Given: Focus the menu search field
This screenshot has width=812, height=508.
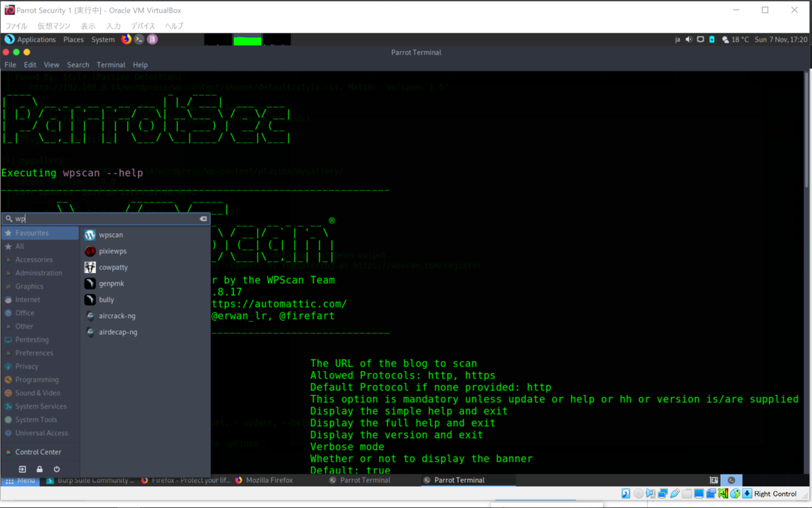Looking at the screenshot, I should click(x=105, y=219).
